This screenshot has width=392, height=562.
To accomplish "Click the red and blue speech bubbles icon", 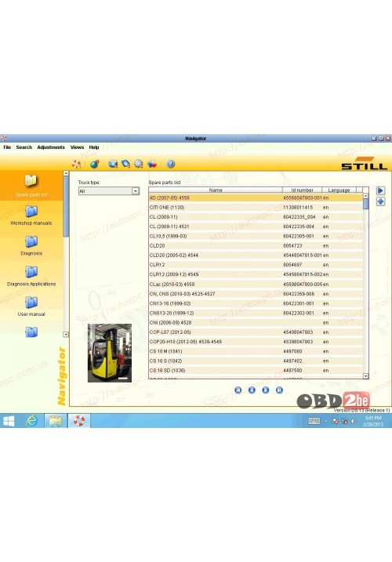I will click(x=152, y=164).
